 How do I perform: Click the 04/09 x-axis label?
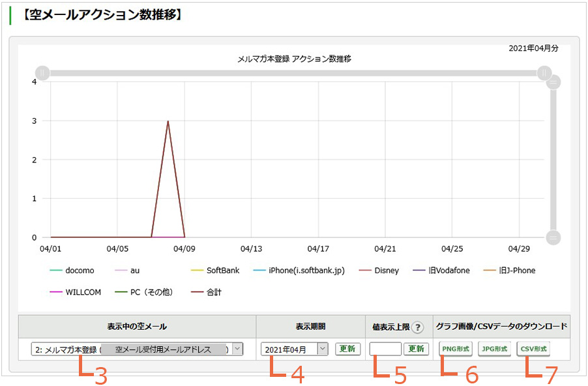pos(184,248)
